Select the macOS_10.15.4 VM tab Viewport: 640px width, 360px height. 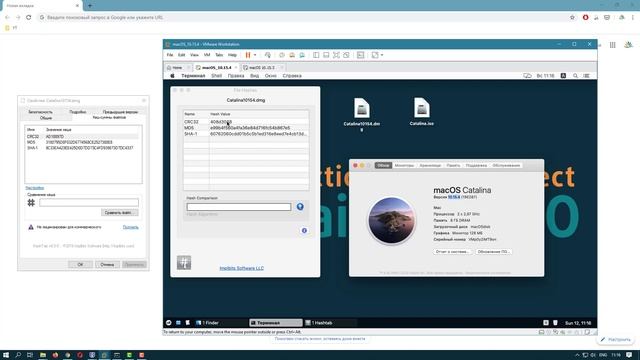pos(216,67)
